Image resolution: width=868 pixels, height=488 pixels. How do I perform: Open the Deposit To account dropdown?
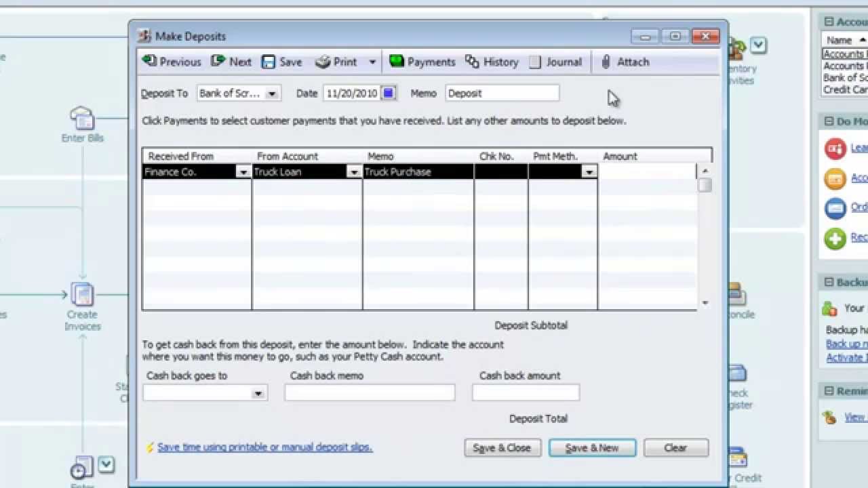click(x=272, y=94)
